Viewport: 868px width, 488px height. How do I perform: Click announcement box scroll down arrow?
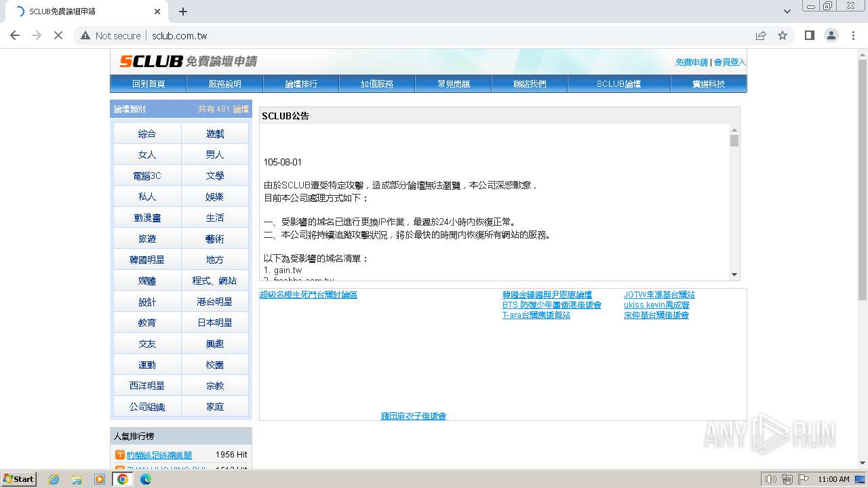point(734,274)
